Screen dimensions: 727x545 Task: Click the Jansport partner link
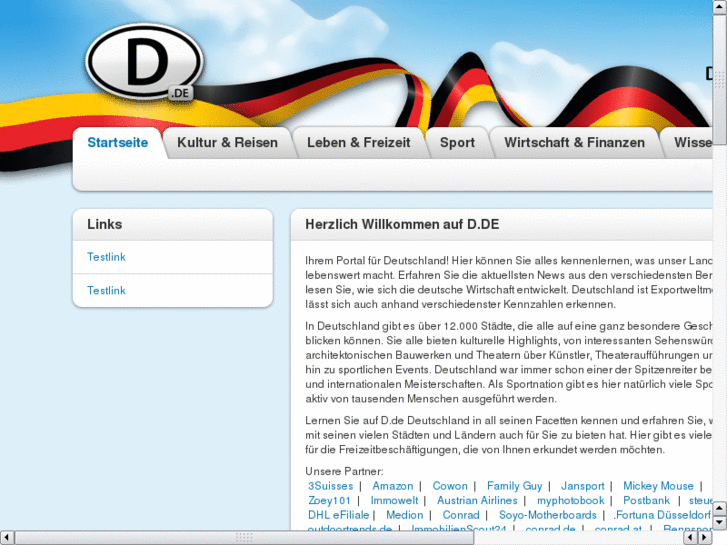point(582,486)
